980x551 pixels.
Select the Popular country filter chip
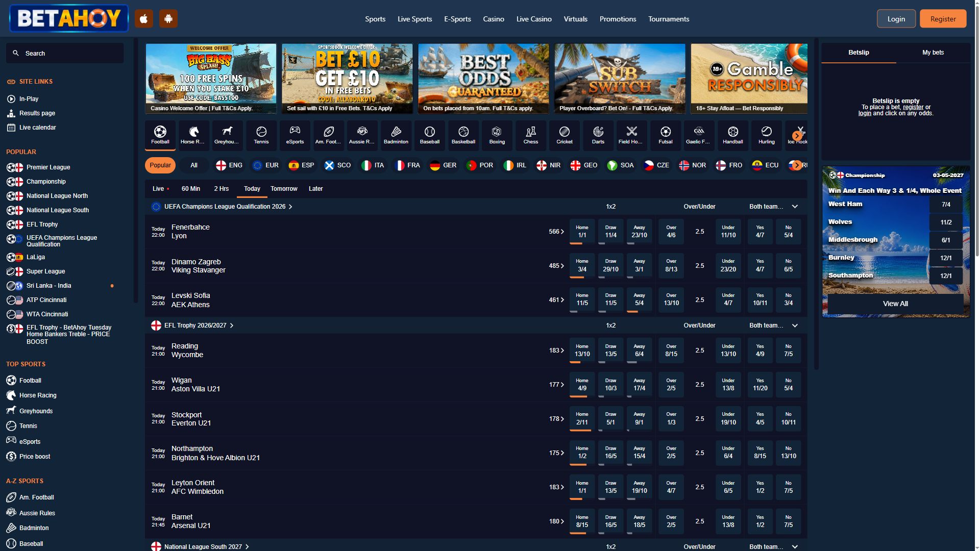[x=160, y=165]
